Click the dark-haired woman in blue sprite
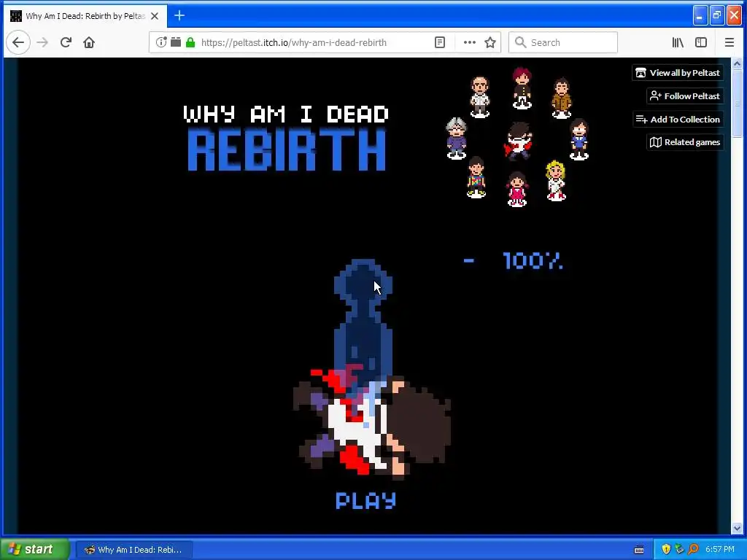The width and height of the screenshot is (747, 560). [x=578, y=139]
